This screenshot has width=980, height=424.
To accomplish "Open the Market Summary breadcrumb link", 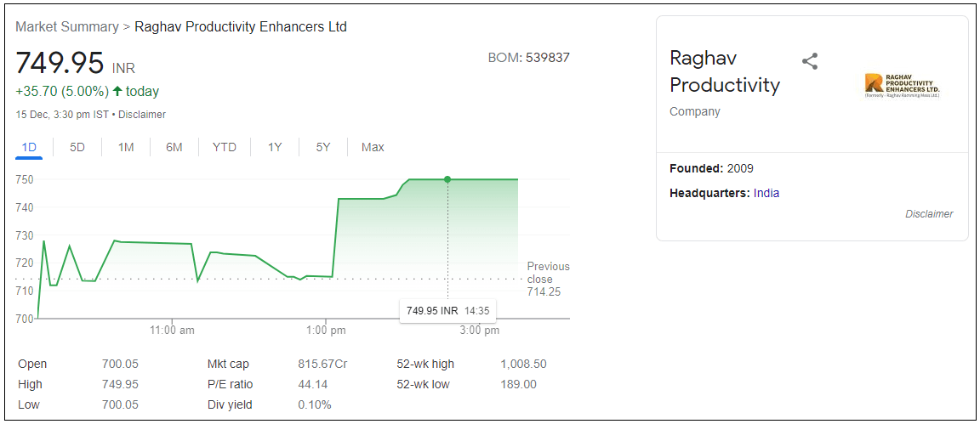I will (67, 27).
